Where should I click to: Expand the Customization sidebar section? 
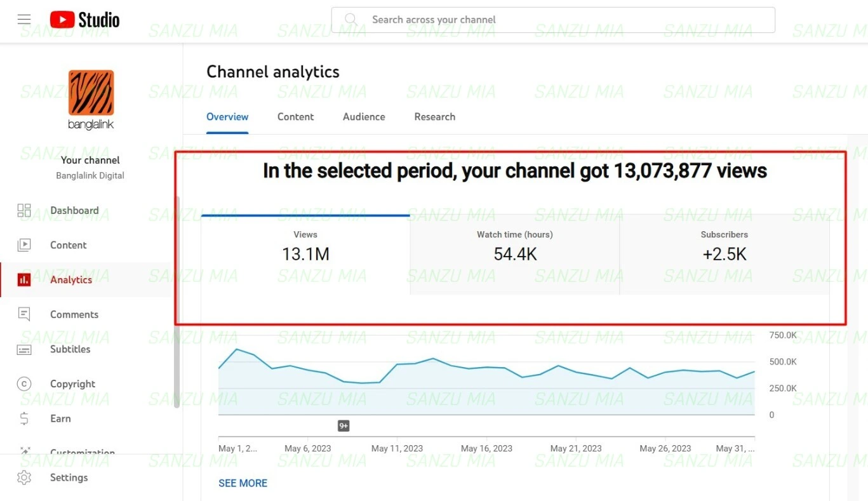[24, 451]
